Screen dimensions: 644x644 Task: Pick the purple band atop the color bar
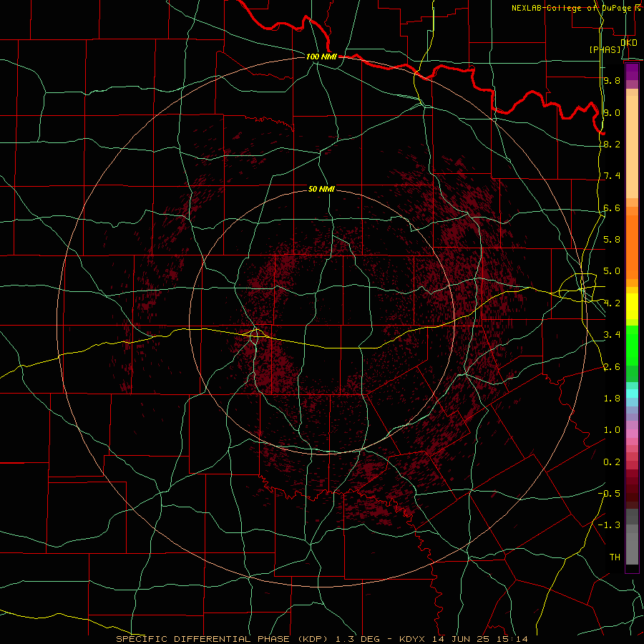[632, 72]
